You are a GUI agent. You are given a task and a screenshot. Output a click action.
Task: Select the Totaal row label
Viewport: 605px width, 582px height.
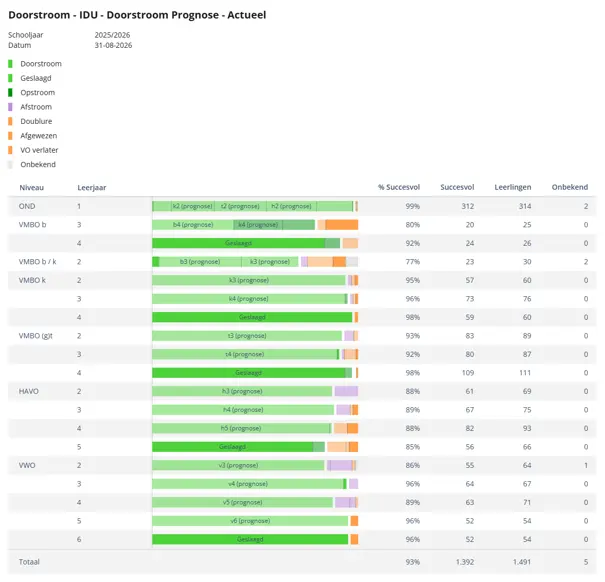pos(29,562)
